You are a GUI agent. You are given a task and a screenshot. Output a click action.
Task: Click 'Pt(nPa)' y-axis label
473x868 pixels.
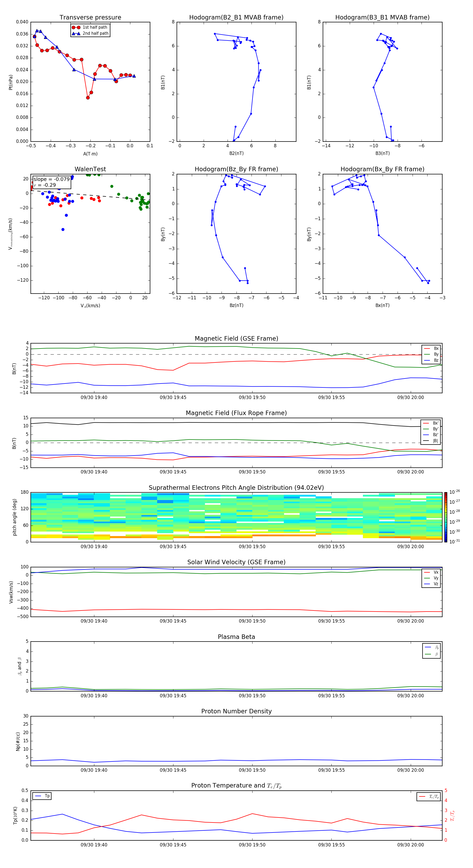click(11, 82)
